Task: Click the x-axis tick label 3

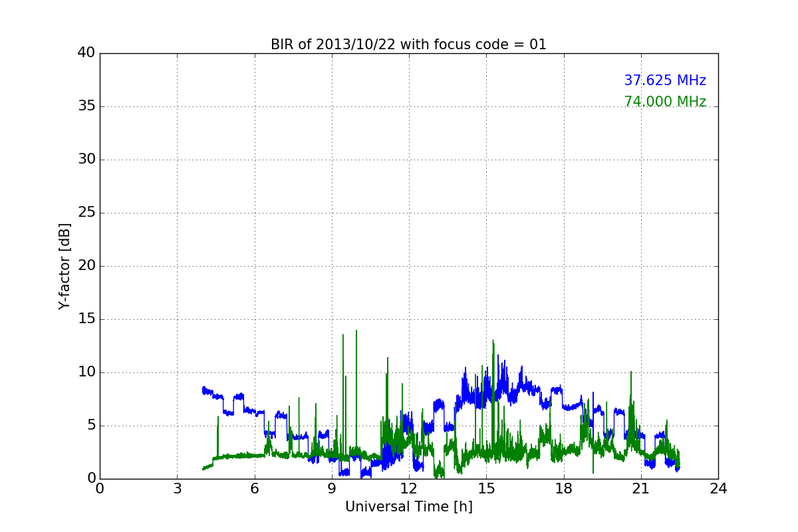Action: [x=177, y=489]
